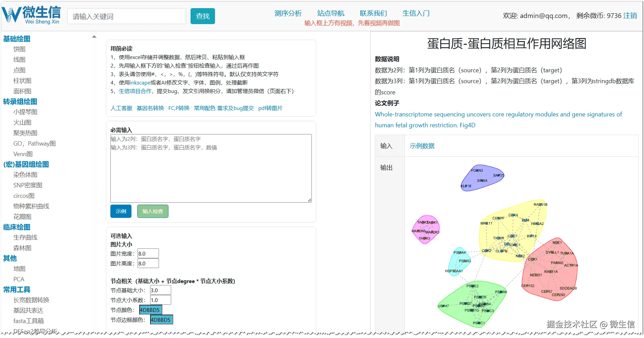644x338 pixels.
Task: Click the 示例数据 link
Action: point(422,146)
